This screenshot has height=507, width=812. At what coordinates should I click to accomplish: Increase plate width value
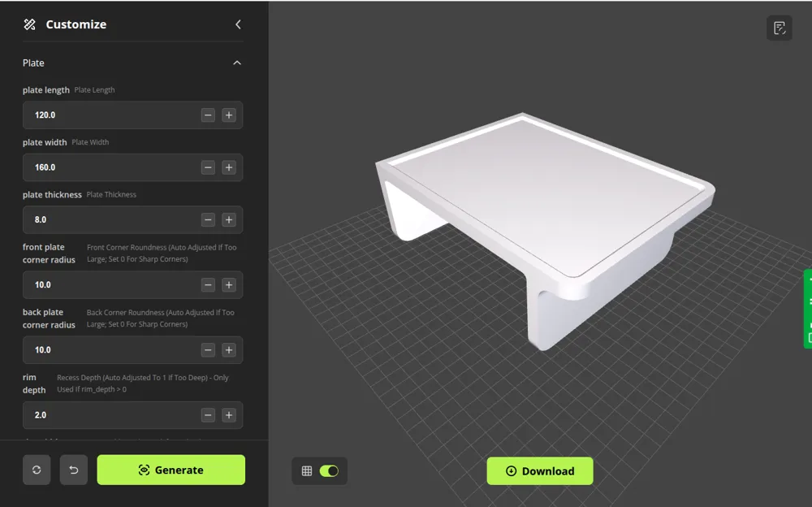229,167
